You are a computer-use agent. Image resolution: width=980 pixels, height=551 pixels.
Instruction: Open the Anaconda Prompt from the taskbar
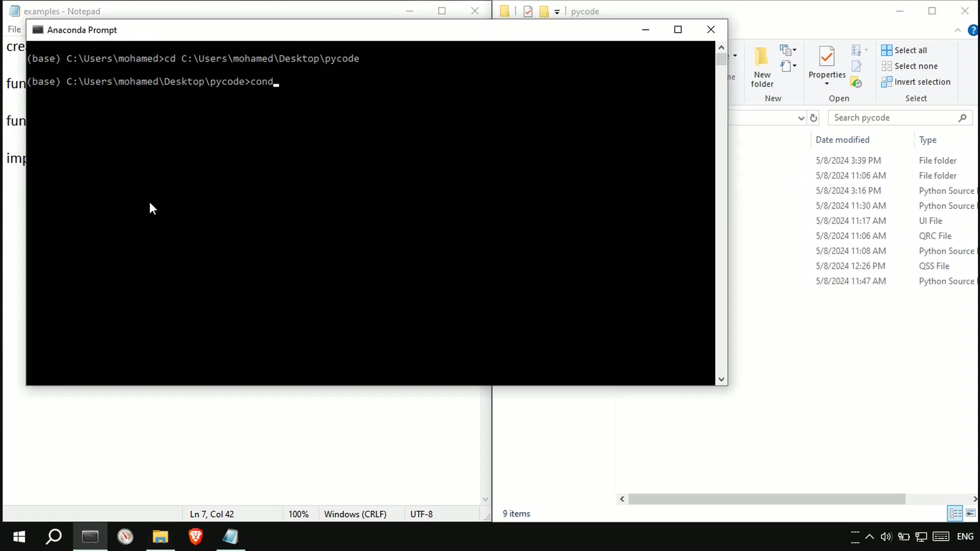pyautogui.click(x=90, y=537)
